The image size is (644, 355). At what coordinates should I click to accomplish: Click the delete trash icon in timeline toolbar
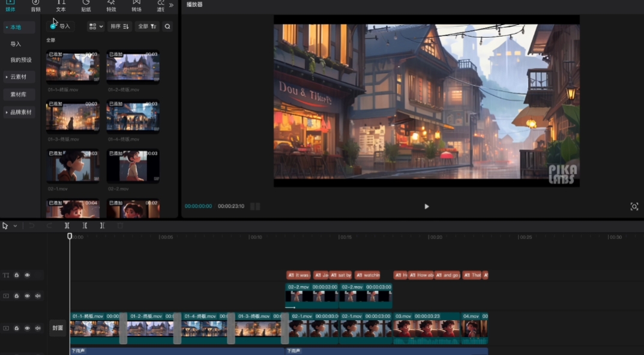121,225
